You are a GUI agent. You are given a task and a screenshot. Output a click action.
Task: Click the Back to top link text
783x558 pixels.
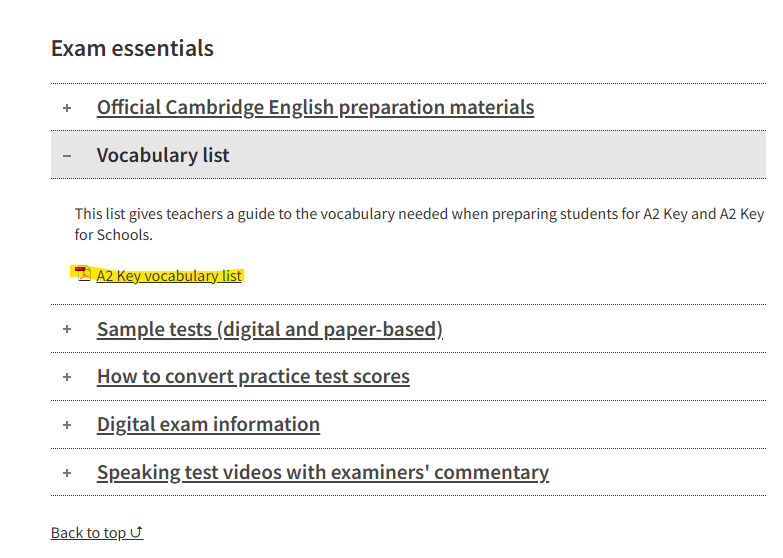click(89, 533)
